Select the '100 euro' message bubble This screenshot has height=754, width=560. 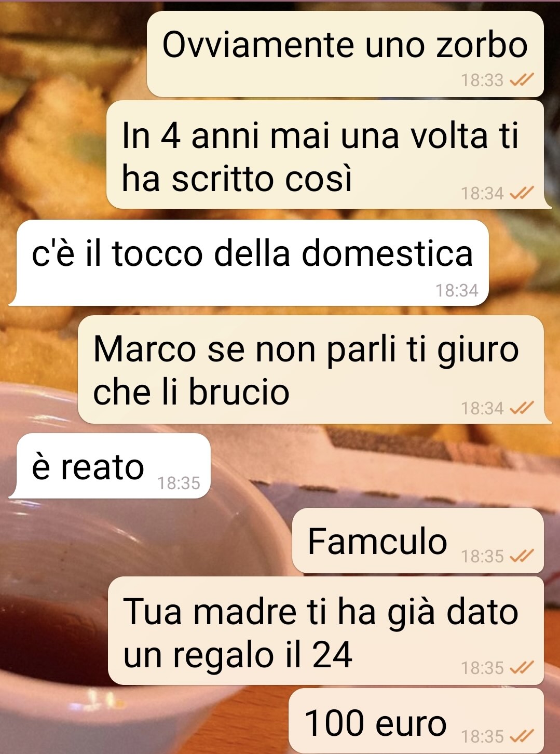[416, 721]
